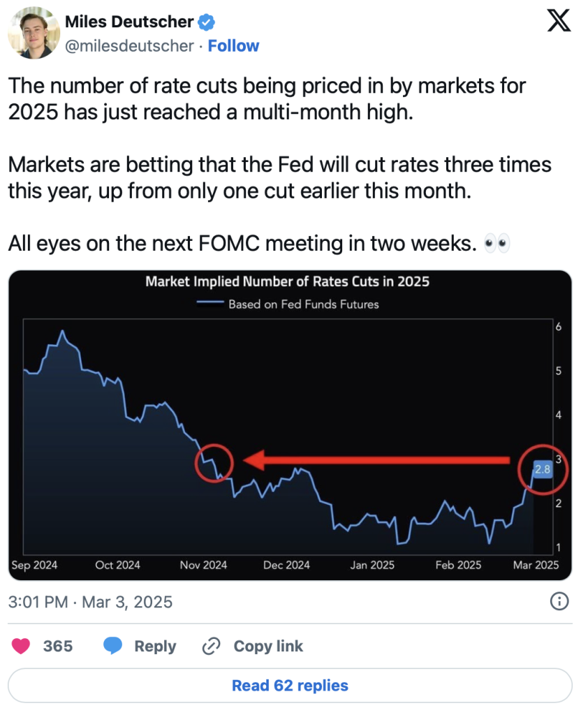The image size is (588, 715).
Task: Click the copy link chain icon
Action: [211, 647]
